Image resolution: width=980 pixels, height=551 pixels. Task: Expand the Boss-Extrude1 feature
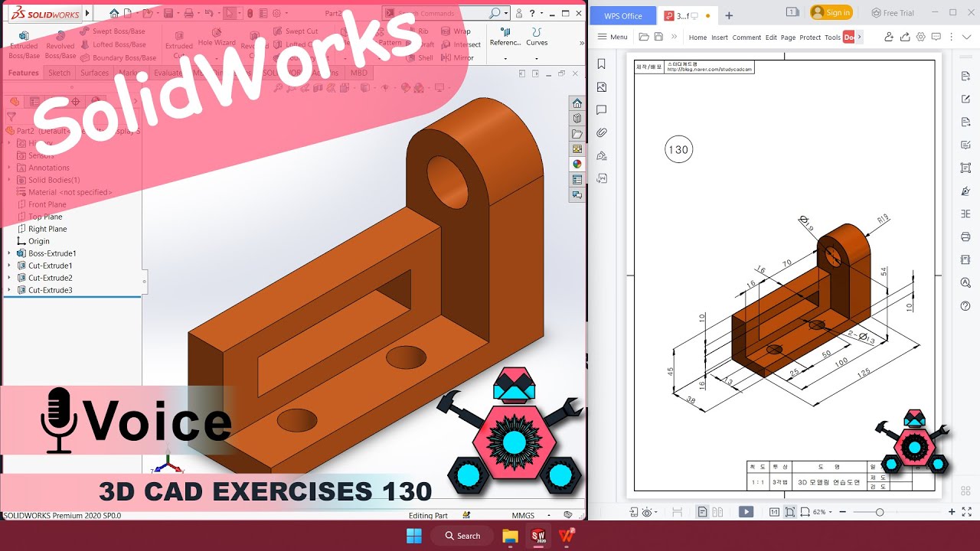(x=9, y=253)
